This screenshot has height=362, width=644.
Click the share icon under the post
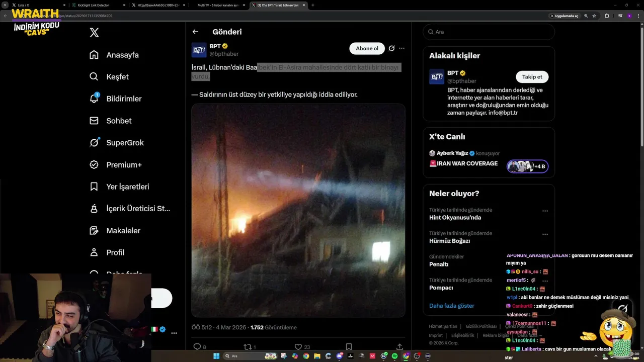coord(399,347)
